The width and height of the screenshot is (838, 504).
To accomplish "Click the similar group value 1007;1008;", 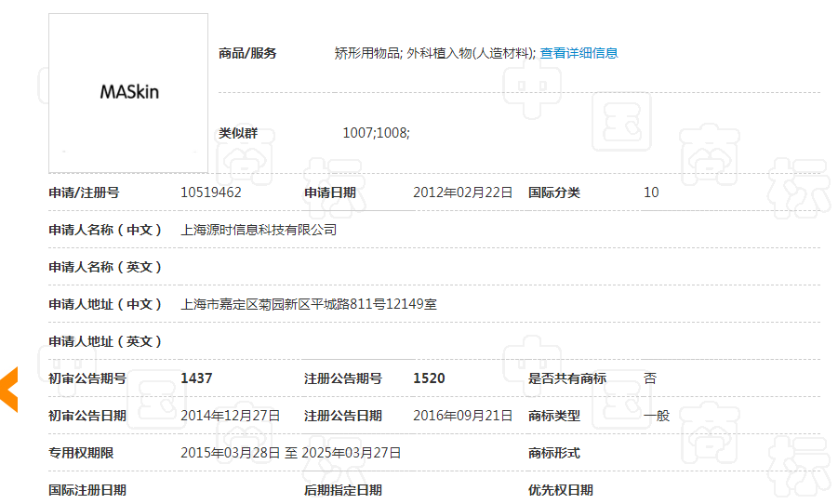I will click(376, 133).
